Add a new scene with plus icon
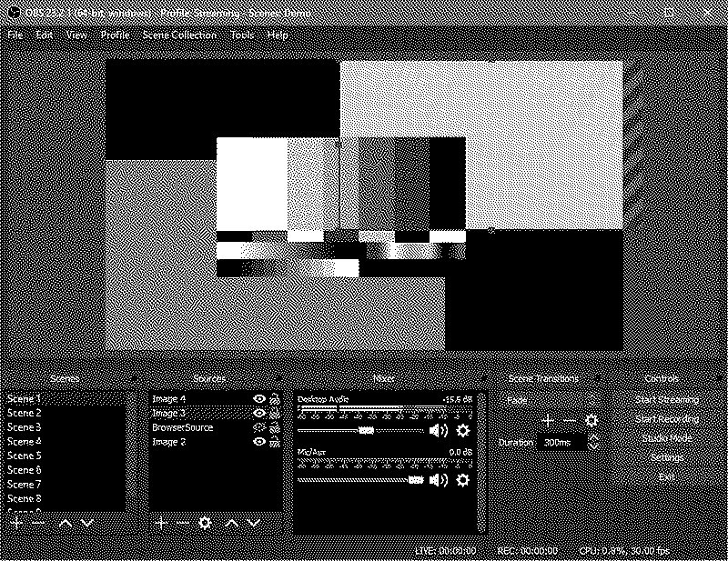 15,523
